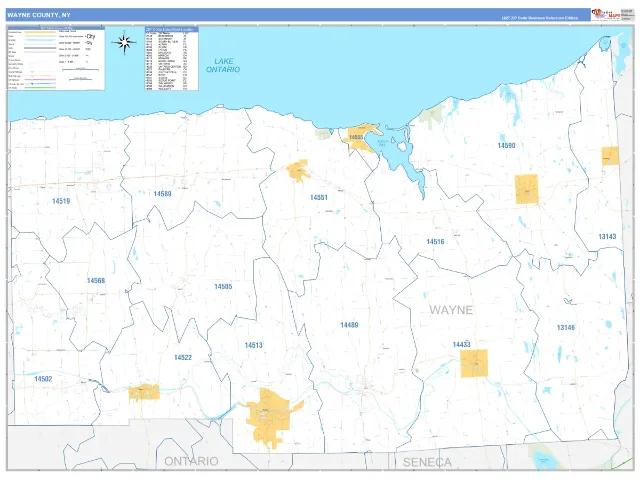The height and width of the screenshot is (480, 640).
Task: Click the small orange square above 13143
Action: 610,156
